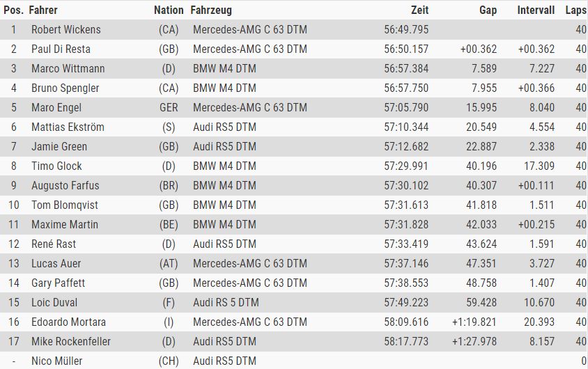The height and width of the screenshot is (369, 588).
Task: Click the Gap column header
Action: (x=488, y=10)
